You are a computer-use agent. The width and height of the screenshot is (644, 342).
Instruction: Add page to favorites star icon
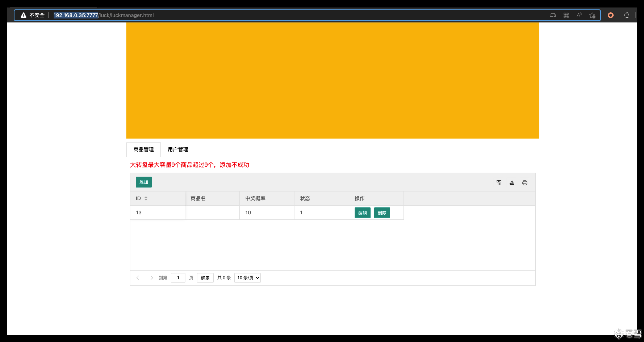click(x=592, y=15)
